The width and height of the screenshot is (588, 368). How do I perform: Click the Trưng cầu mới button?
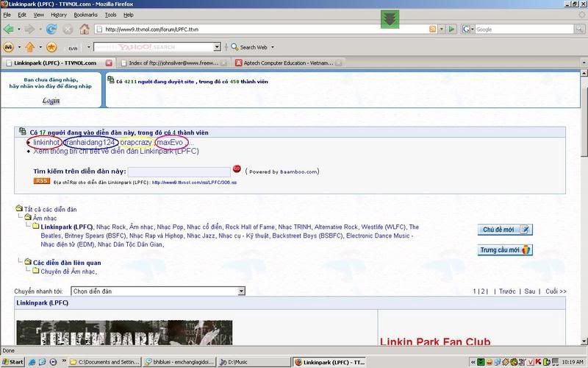(505, 250)
